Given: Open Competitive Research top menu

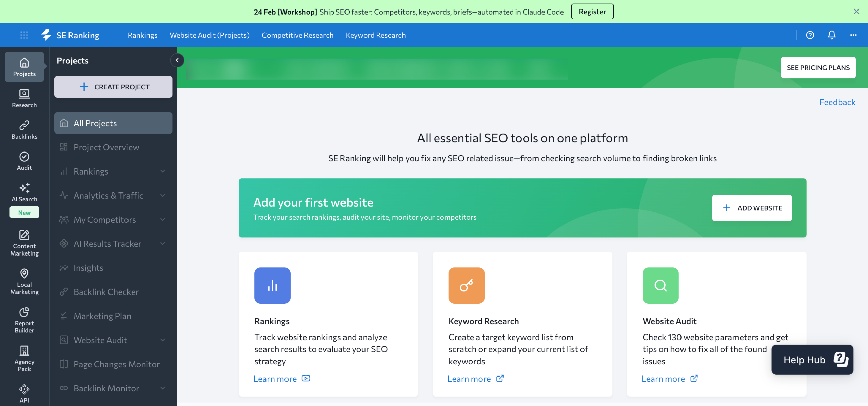Looking at the screenshot, I should (297, 35).
